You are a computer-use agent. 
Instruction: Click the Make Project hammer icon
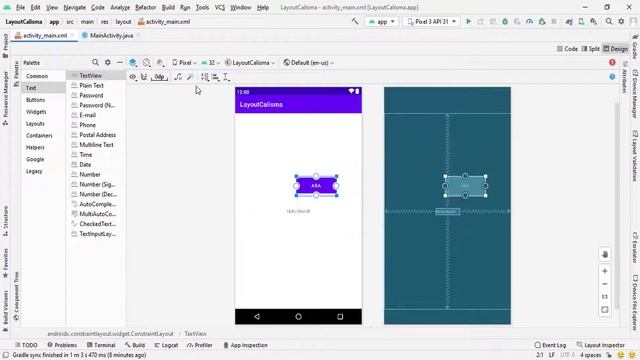pos(355,22)
